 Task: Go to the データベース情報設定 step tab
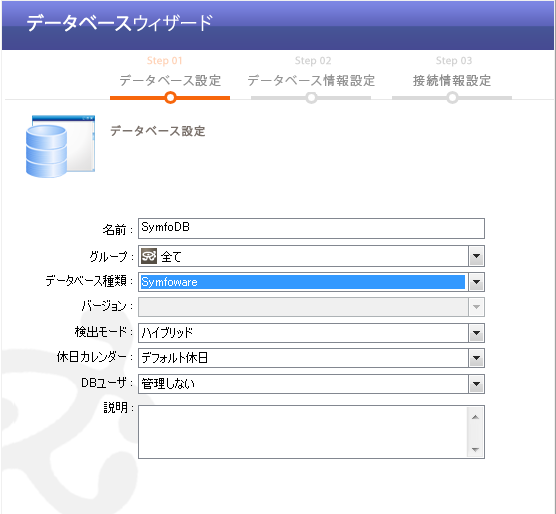pos(311,80)
